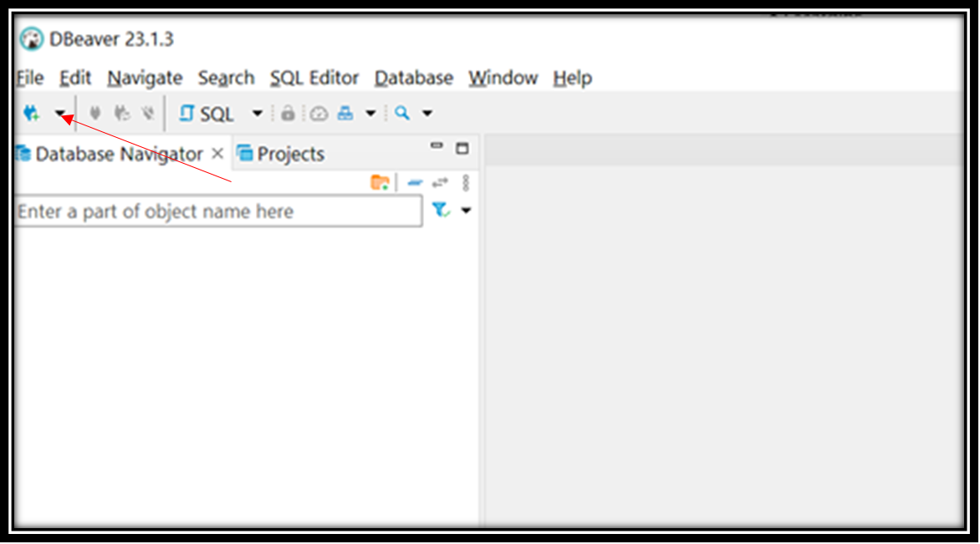The width and height of the screenshot is (980, 544).
Task: Open the Navigate menu
Action: click(x=145, y=78)
